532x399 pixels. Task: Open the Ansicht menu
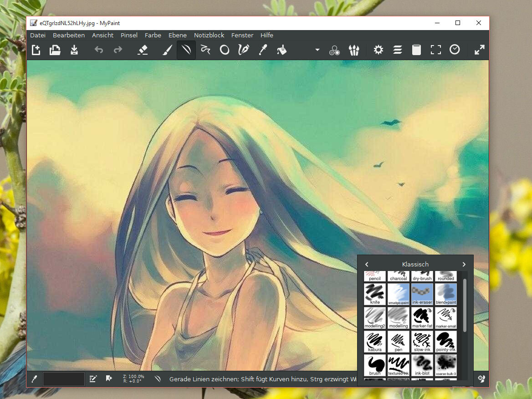click(x=103, y=35)
